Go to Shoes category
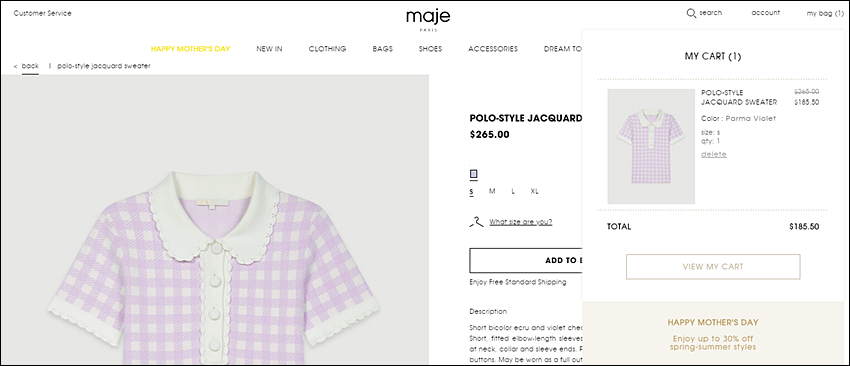The width and height of the screenshot is (850, 366). (430, 49)
